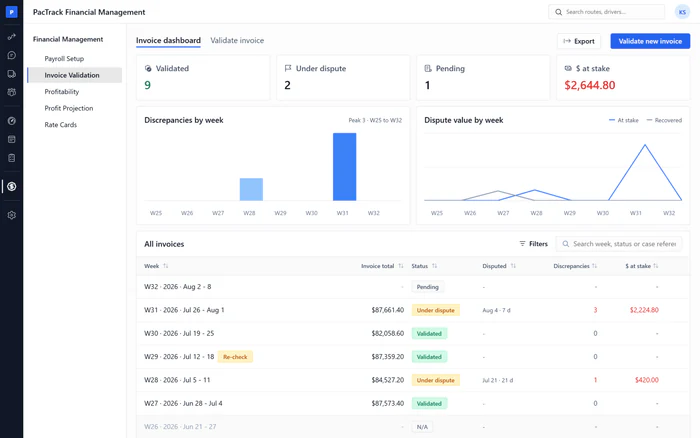Open the team members sidebar icon
The height and width of the screenshot is (438, 700).
tap(12, 92)
